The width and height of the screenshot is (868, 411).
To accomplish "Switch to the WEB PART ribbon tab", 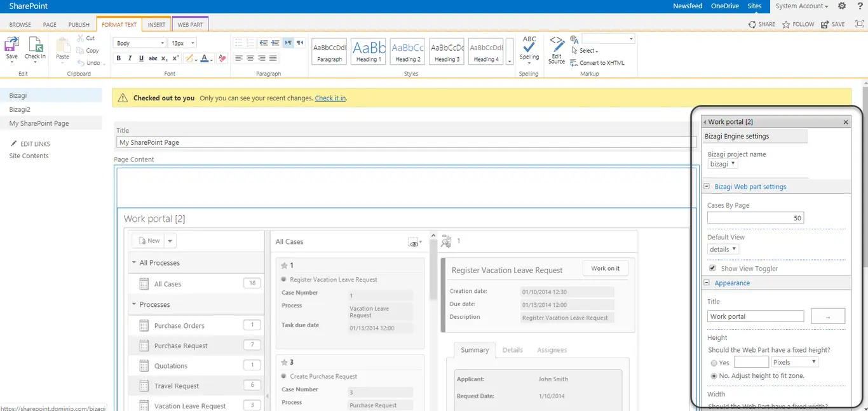I will tap(190, 25).
